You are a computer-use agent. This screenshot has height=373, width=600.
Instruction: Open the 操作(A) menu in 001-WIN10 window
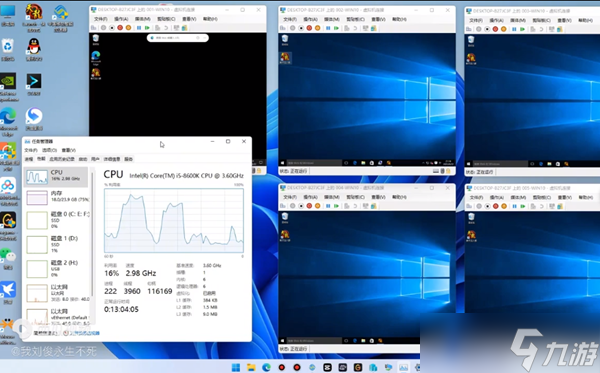tap(121, 19)
